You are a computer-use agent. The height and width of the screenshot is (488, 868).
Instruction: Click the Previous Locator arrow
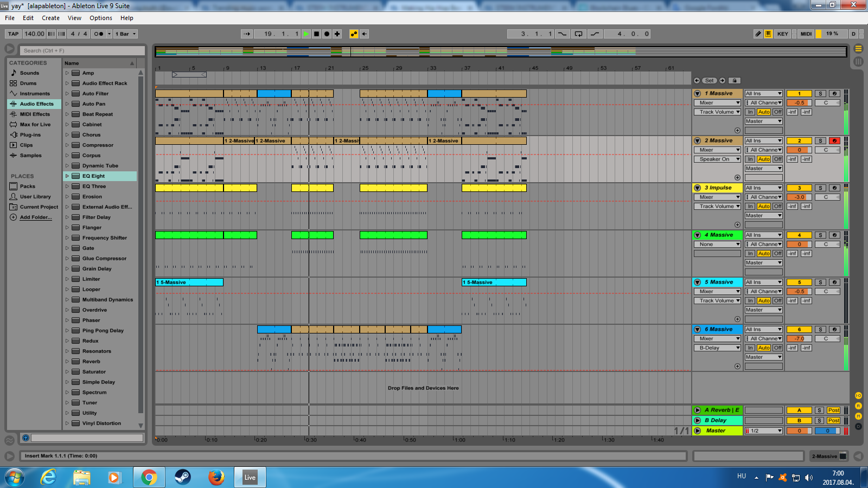[697, 80]
